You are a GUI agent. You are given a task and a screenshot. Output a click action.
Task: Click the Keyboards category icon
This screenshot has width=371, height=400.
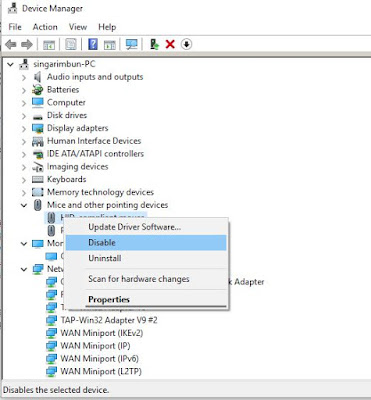38,179
